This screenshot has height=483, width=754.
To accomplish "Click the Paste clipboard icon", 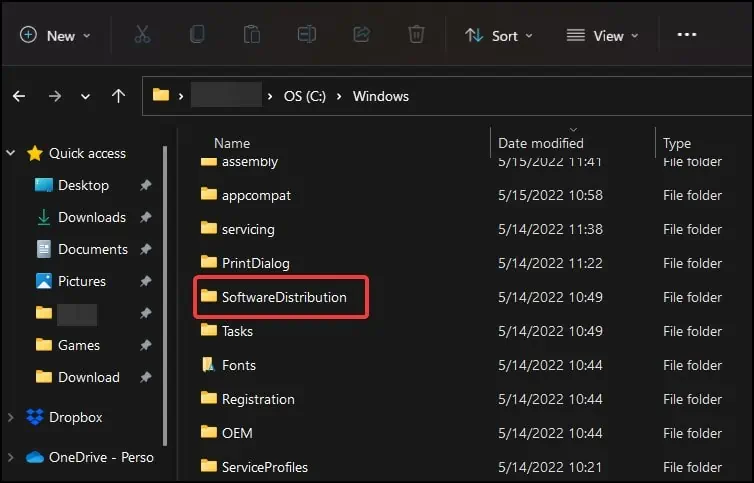I will point(252,35).
